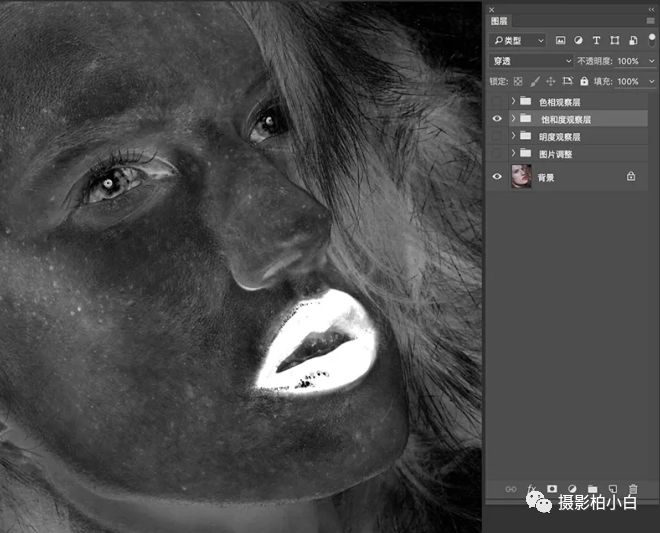Select the 图层 panel tab
Image resolution: width=660 pixels, height=533 pixels.
[501, 21]
